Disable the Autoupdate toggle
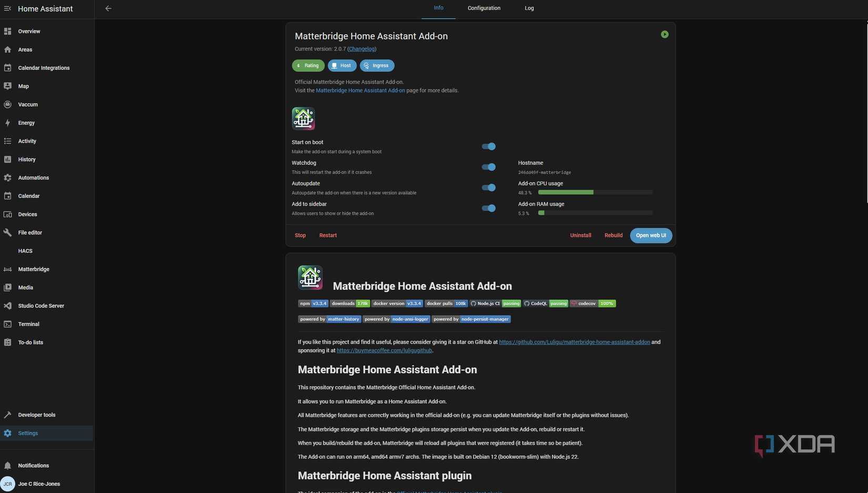Viewport: 868px width, 493px height. [x=488, y=187]
